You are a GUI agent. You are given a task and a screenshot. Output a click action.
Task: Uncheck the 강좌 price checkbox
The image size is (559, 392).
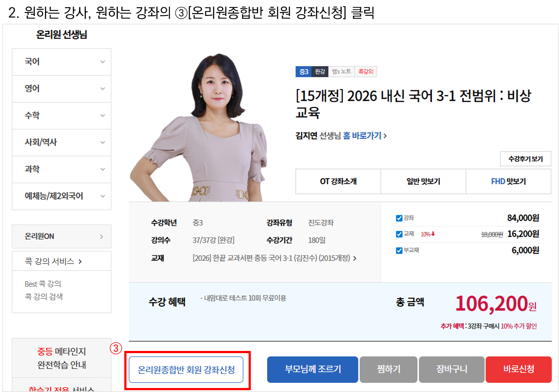coord(399,218)
